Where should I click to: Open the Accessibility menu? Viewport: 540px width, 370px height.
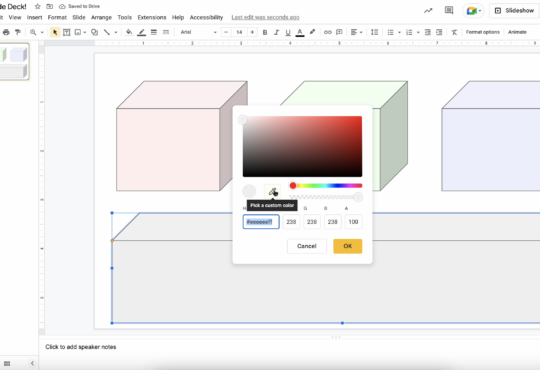pos(206,17)
